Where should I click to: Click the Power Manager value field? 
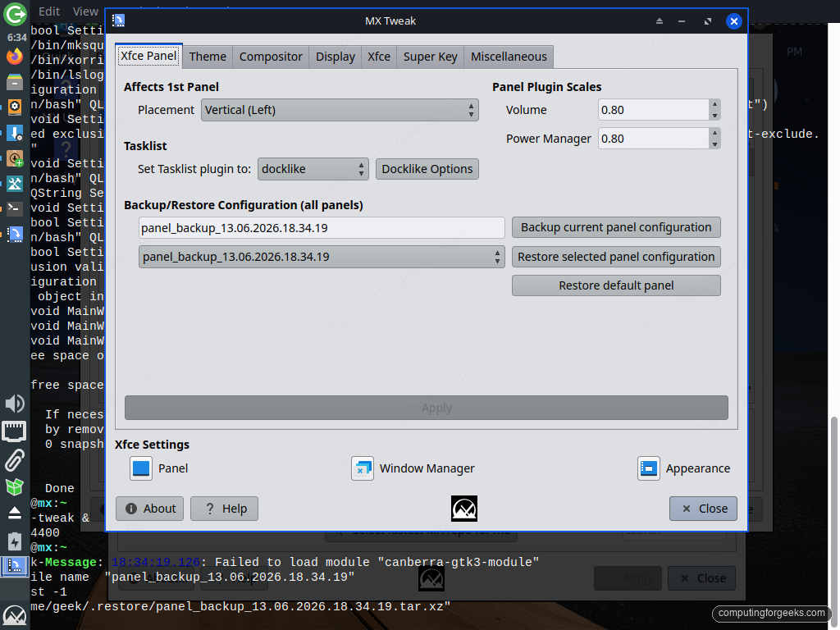tap(654, 139)
